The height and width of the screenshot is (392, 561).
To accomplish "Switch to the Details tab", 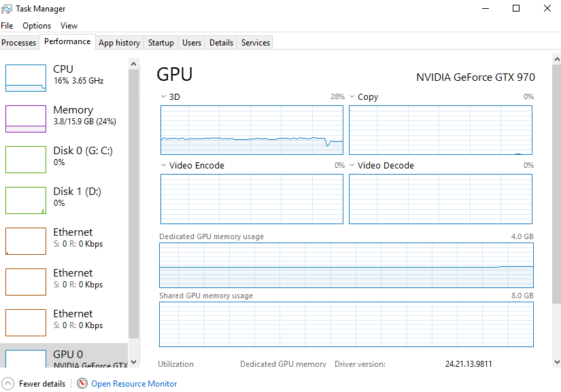I will pyautogui.click(x=221, y=43).
